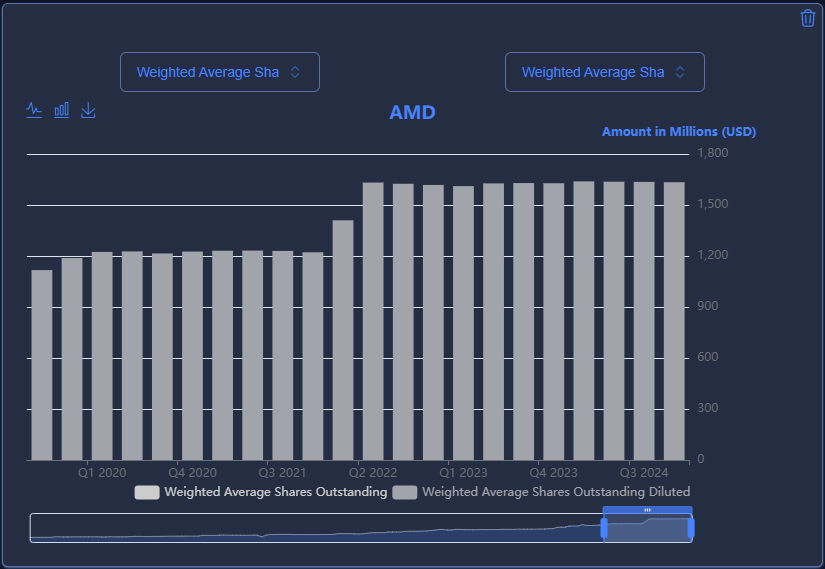This screenshot has width=825, height=569.
Task: Click the right handle of range slider
Action: (691, 527)
